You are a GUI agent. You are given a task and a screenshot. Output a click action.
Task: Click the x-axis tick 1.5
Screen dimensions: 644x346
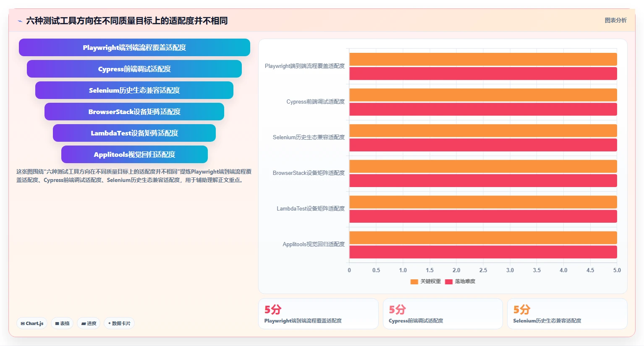coord(429,270)
